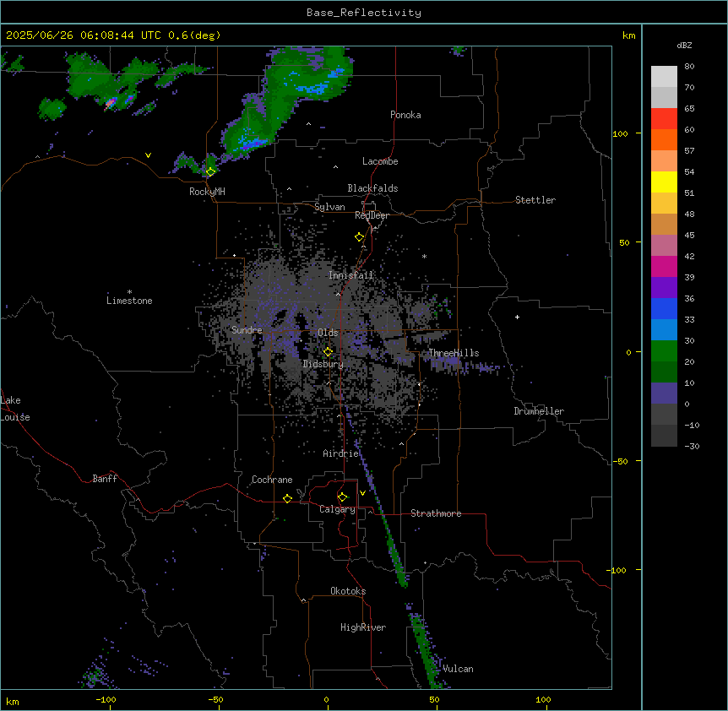Click the -30 dBZ legend value
The height and width of the screenshot is (711, 728).
click(x=692, y=446)
